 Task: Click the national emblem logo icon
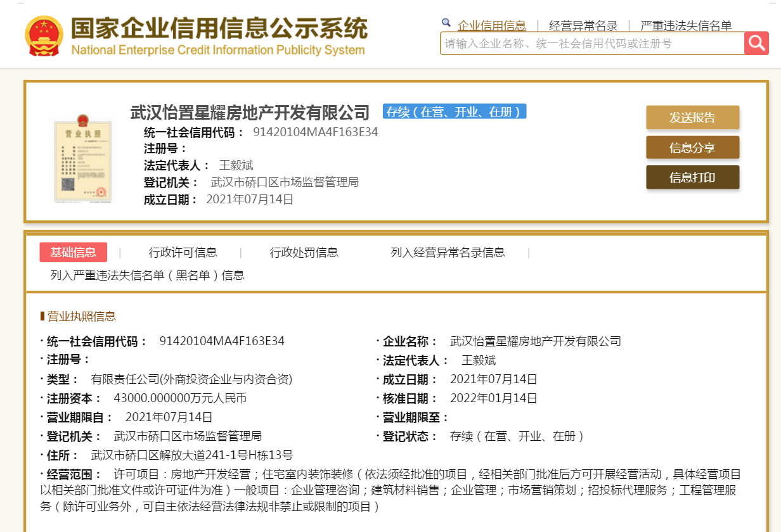pos(44,35)
